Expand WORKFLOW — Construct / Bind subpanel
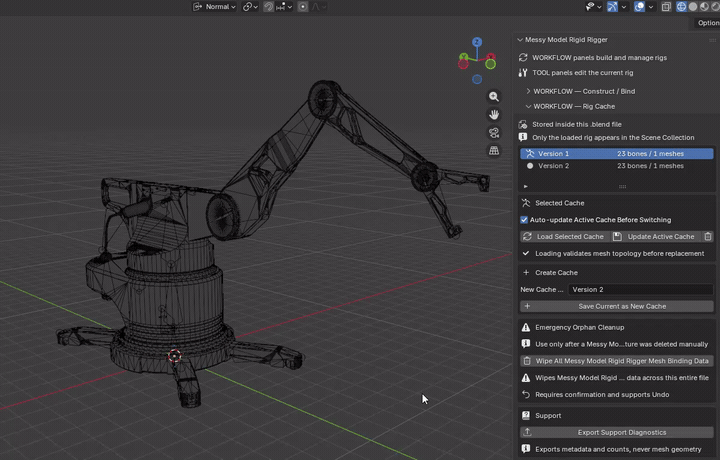 pyautogui.click(x=528, y=91)
